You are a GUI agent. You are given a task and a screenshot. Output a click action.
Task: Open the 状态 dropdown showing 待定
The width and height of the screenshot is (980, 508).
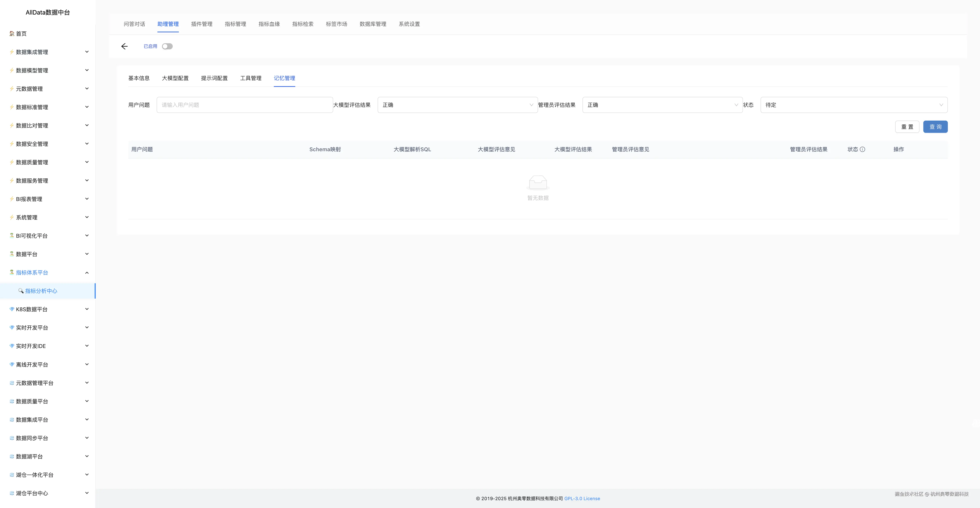853,105
